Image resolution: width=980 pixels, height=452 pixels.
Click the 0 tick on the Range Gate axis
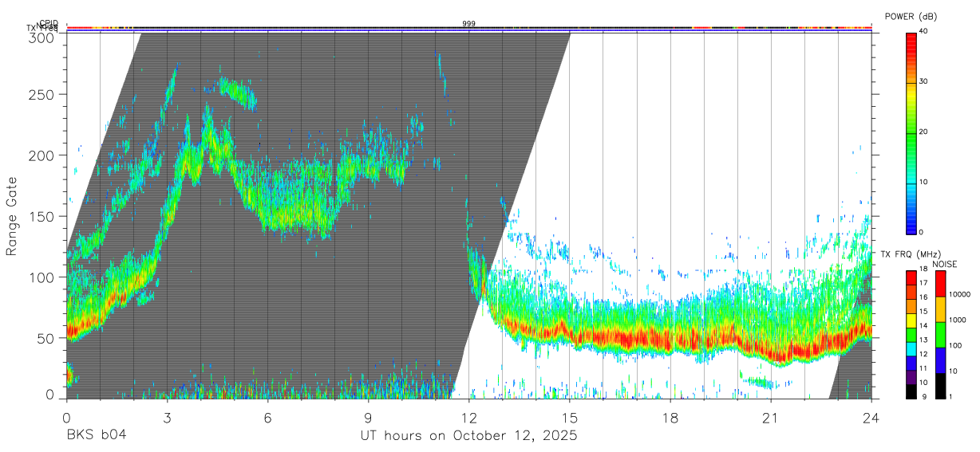[x=50, y=394]
